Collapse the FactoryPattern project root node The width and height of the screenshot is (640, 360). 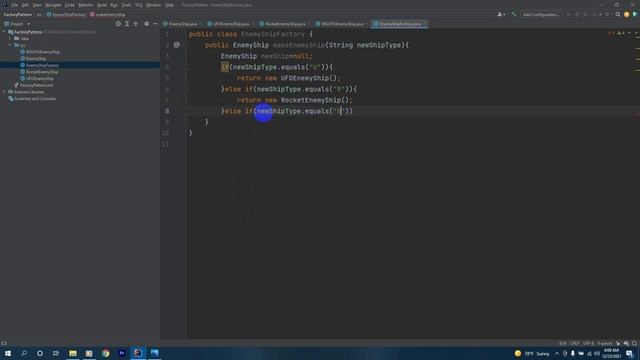[4, 32]
